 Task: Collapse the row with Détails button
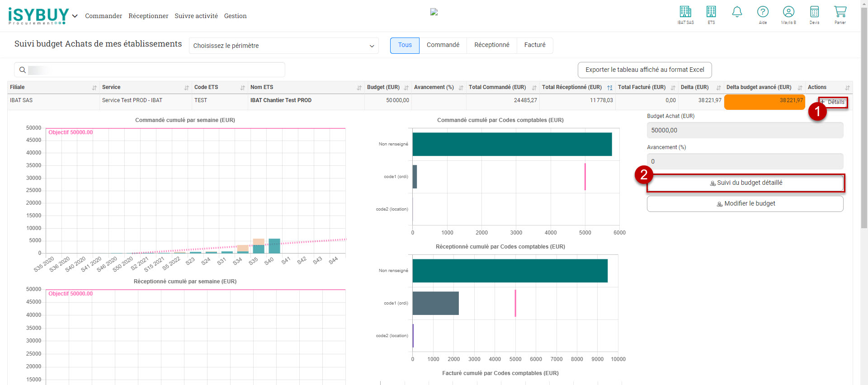coord(833,102)
